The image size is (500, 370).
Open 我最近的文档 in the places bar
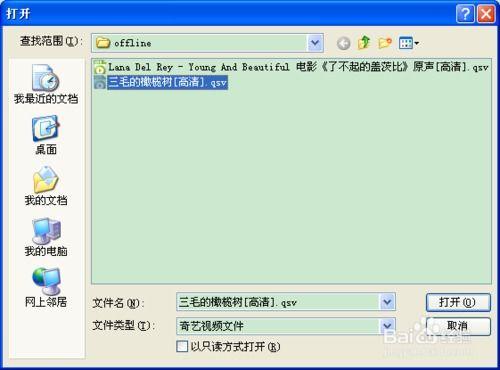46,84
